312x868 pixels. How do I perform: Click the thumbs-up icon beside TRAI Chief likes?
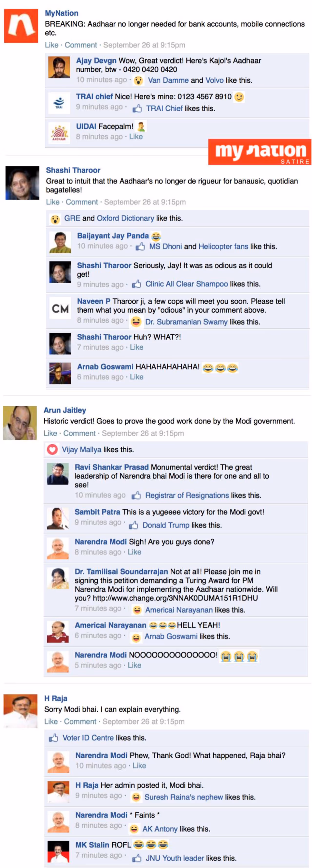137,108
